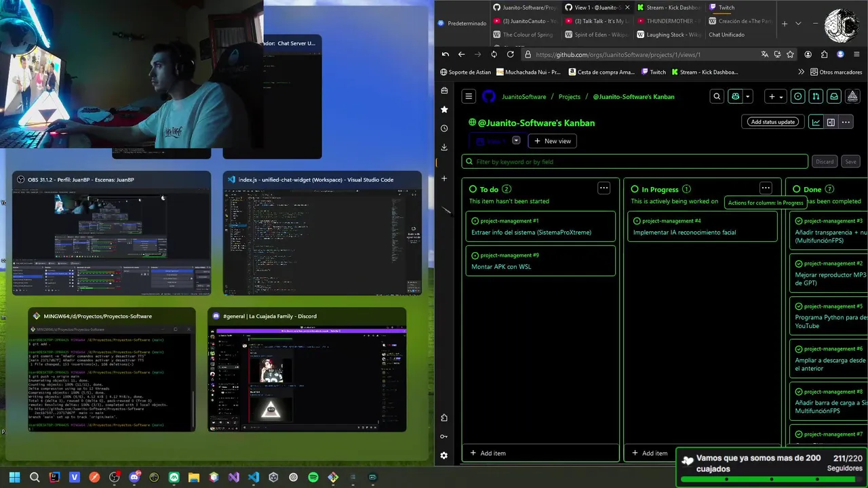This screenshot has width=868, height=488.
Task: Open browser sidebar bookmarks star icon
Action: 444,109
